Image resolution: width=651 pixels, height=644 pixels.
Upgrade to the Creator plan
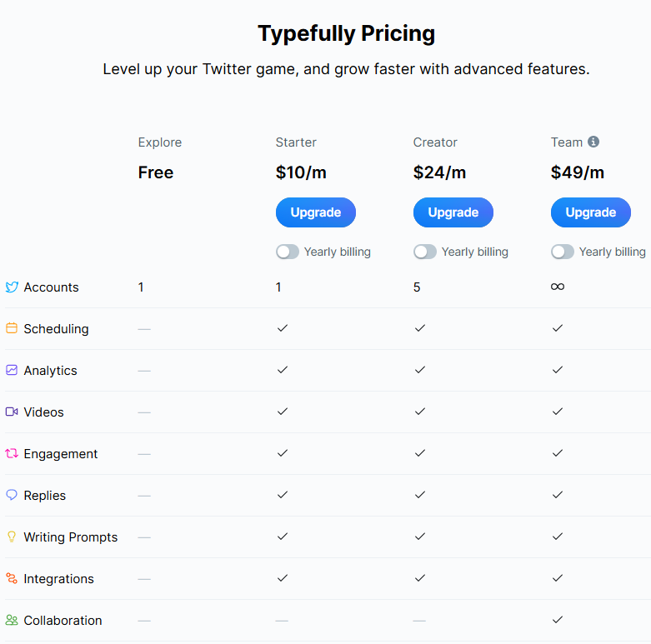453,212
